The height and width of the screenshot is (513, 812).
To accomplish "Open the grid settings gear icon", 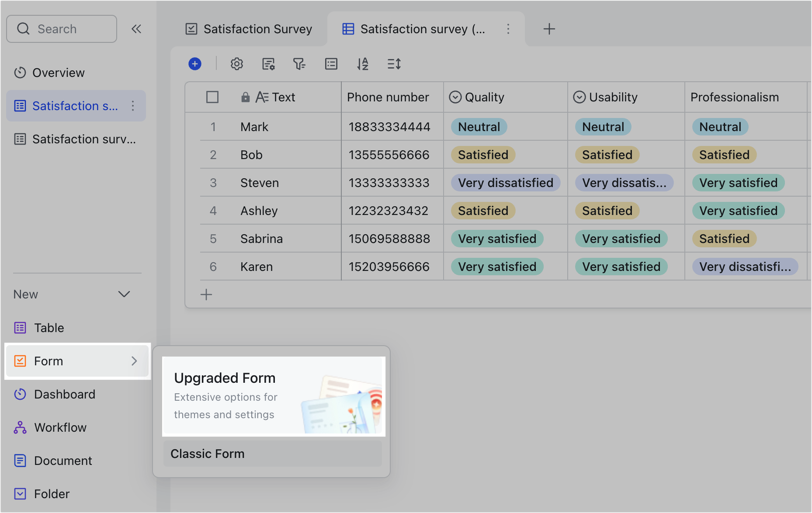I will click(236, 64).
